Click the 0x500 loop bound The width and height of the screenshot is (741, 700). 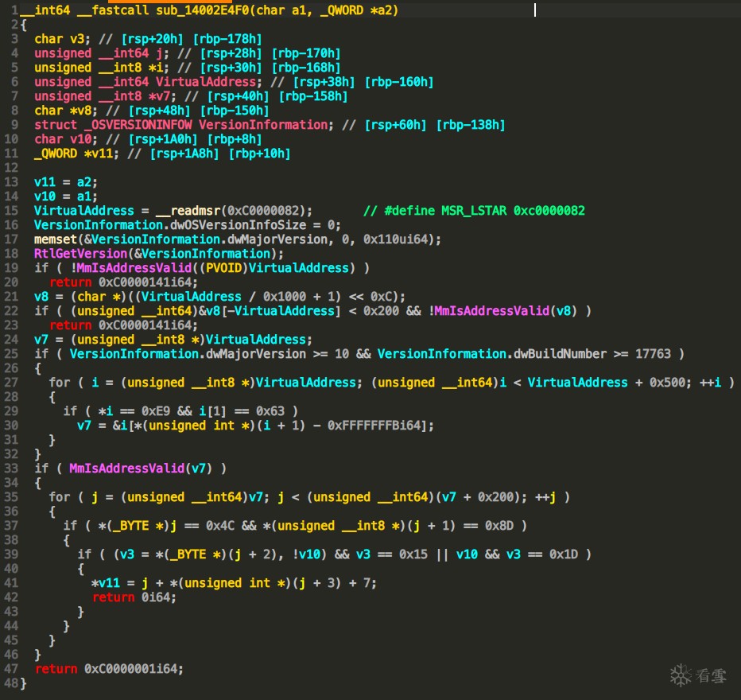(667, 382)
